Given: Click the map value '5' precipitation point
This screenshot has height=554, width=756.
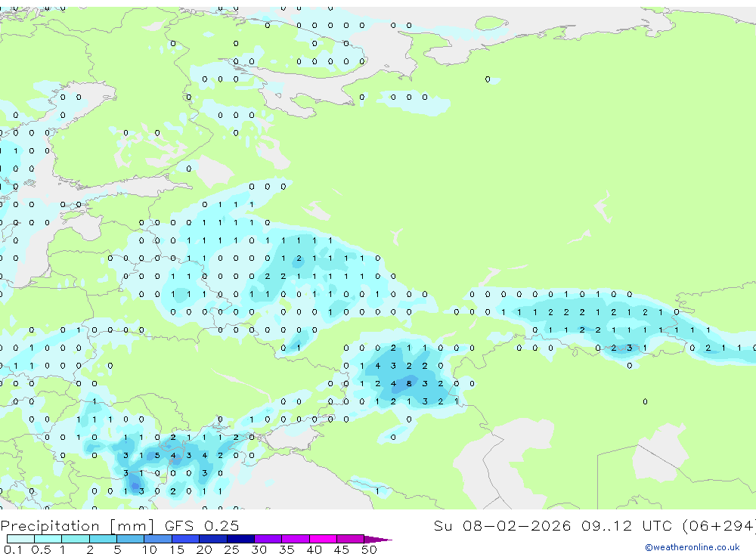Looking at the screenshot, I should [157, 455].
